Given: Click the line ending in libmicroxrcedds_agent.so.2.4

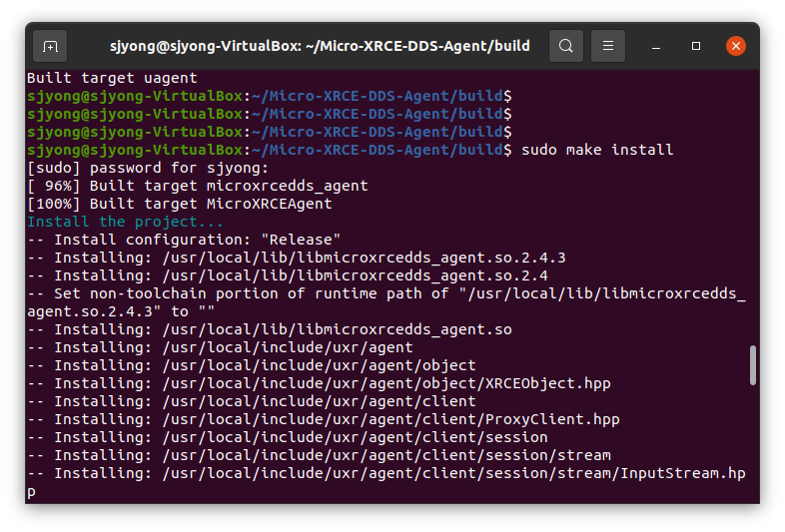Looking at the screenshot, I should pos(288,275).
